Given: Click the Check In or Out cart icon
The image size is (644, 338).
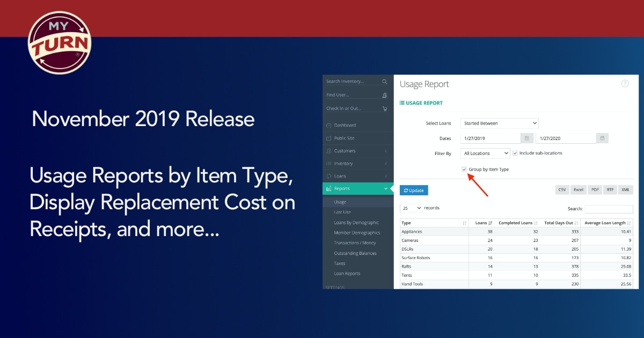Looking at the screenshot, I should tap(384, 108).
